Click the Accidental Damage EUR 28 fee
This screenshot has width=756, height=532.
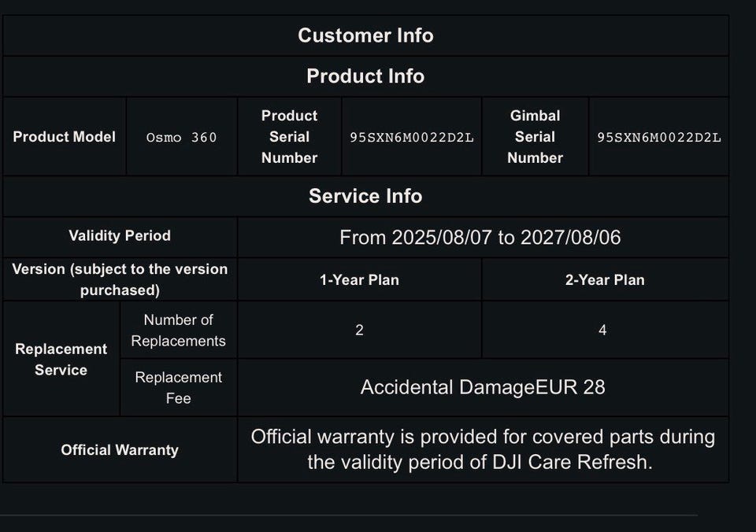tap(483, 387)
